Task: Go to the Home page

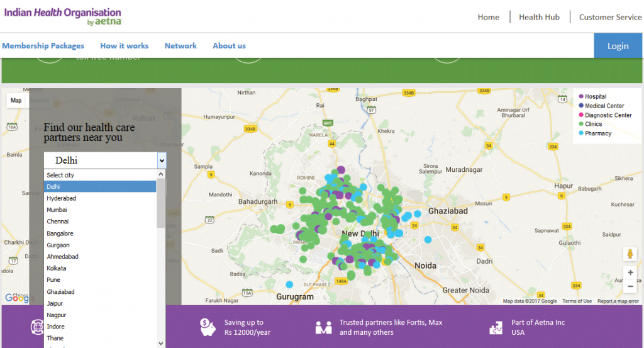Action: click(488, 17)
